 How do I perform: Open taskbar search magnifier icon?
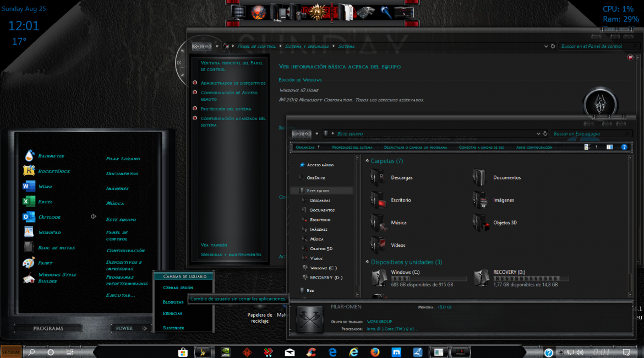pyautogui.click(x=31, y=352)
